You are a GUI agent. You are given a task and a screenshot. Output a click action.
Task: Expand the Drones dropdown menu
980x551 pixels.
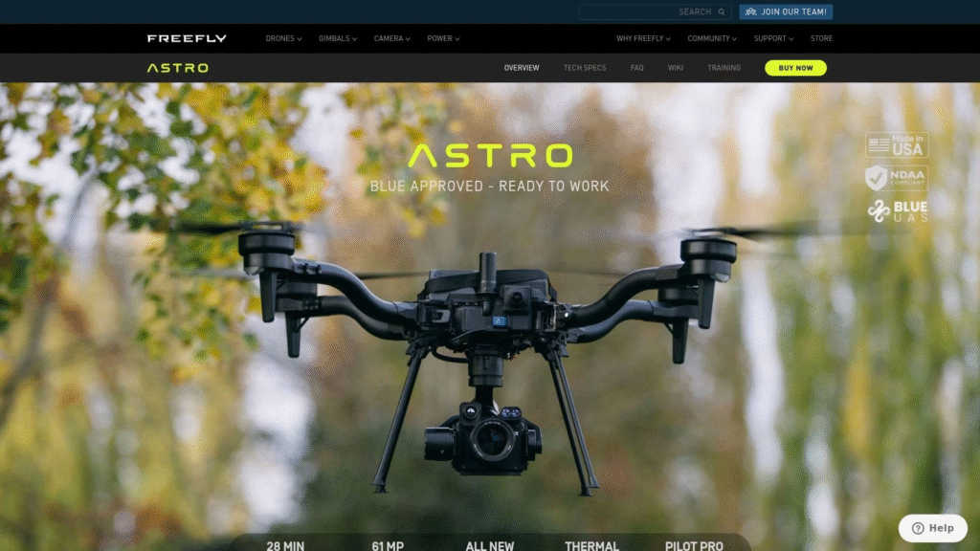tap(283, 39)
